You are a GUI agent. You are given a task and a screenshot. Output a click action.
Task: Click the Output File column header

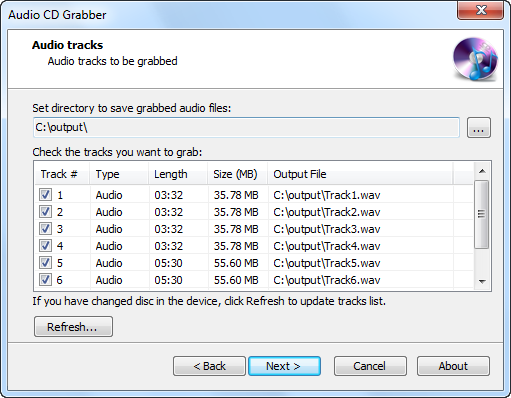pos(360,174)
